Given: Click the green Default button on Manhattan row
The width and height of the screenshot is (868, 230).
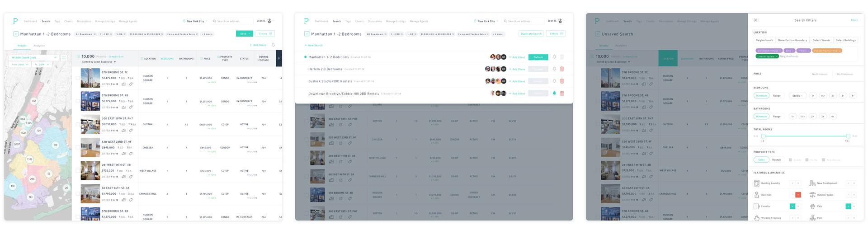Looking at the screenshot, I should (x=538, y=57).
